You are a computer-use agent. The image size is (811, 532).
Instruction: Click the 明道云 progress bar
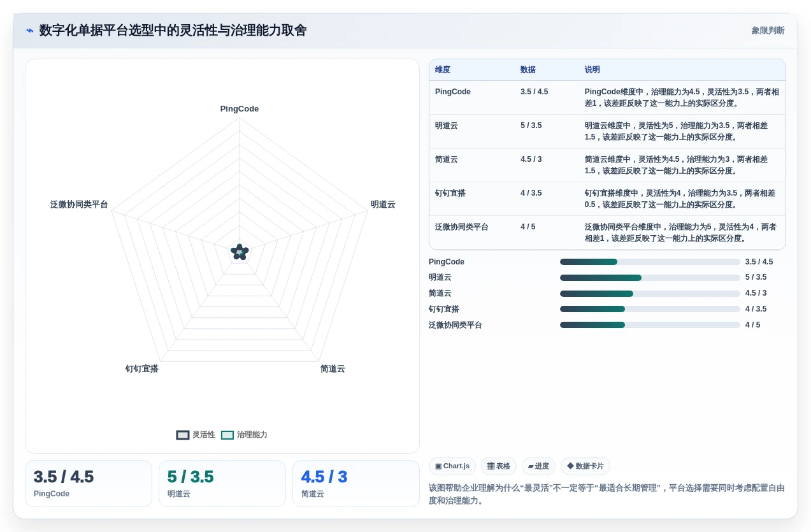coord(650,278)
